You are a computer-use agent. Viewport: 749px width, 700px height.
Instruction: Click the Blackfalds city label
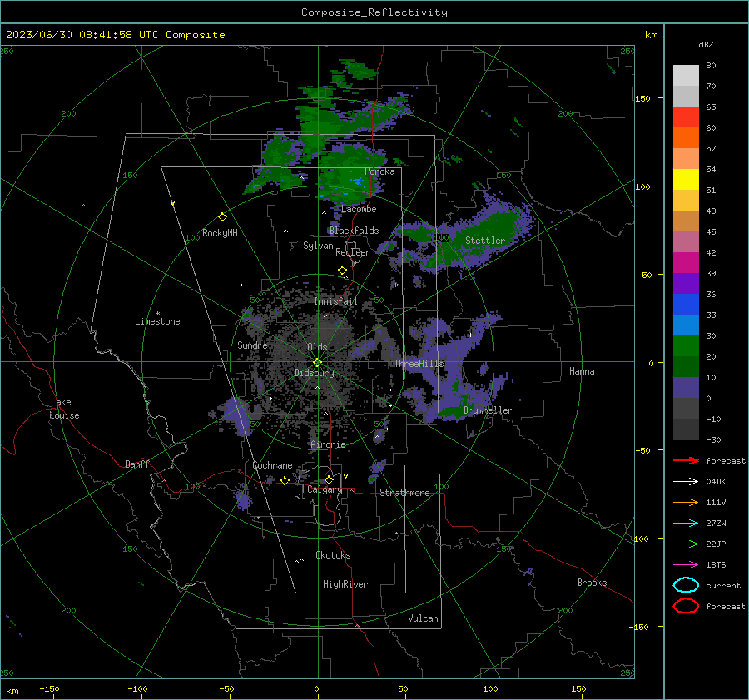[x=354, y=231]
